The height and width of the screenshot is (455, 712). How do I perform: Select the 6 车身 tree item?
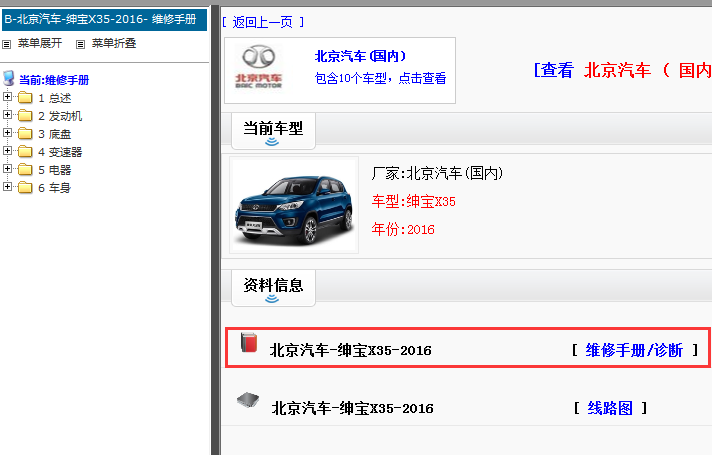tap(54, 188)
